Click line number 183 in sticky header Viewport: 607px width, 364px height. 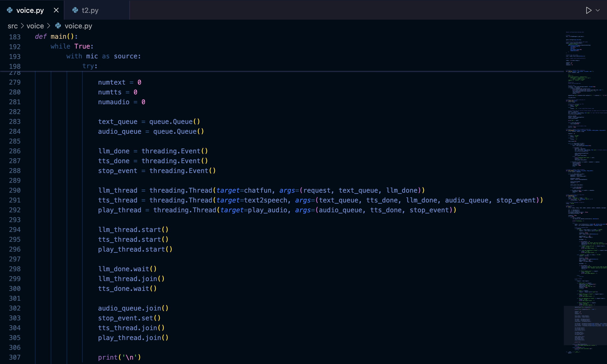pyautogui.click(x=15, y=37)
